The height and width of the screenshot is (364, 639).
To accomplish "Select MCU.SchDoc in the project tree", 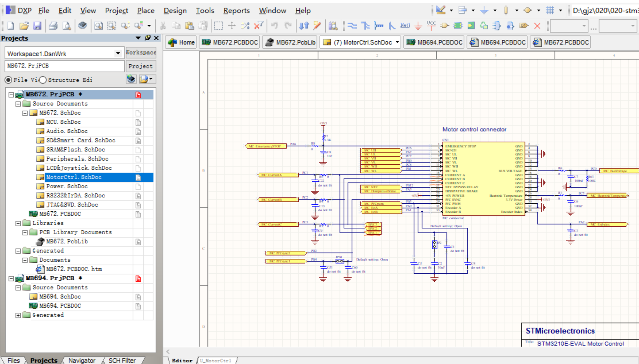I will 63,122.
